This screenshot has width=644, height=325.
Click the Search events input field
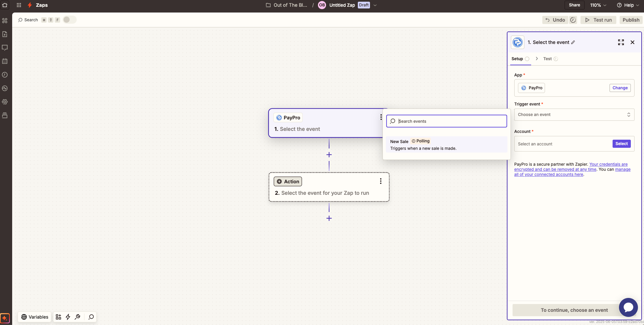pyautogui.click(x=447, y=121)
